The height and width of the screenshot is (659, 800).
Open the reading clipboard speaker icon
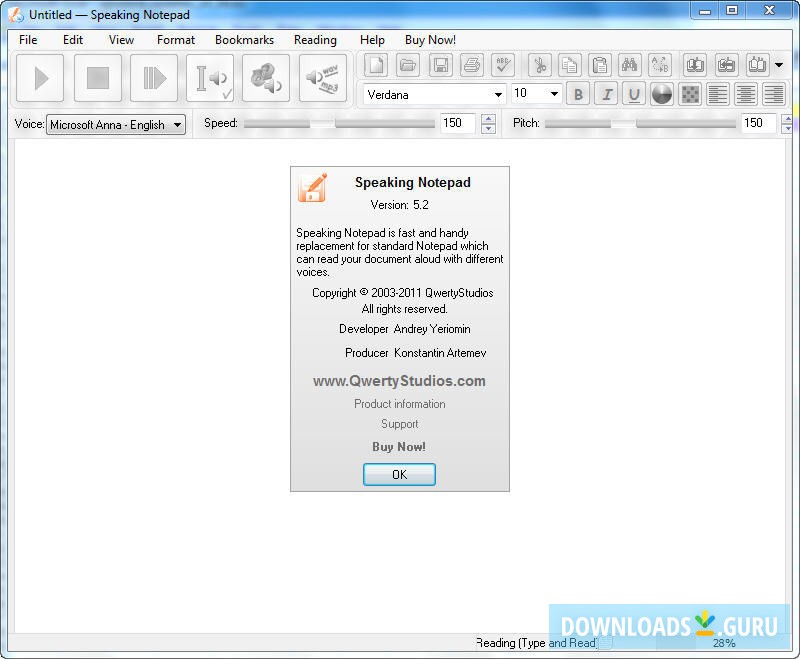tap(266, 78)
